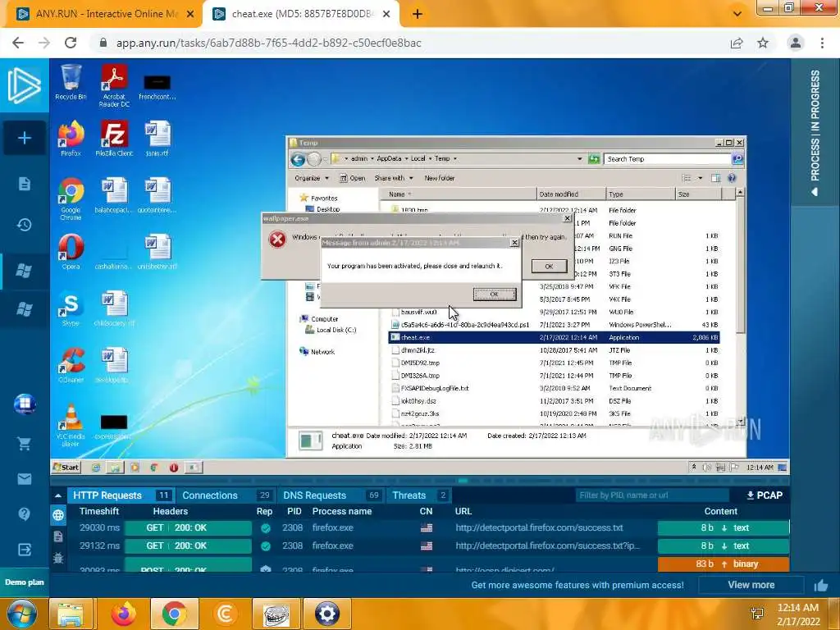Open the address bar history dropdown in Explorer
This screenshot has height=630, width=840.
coord(579,159)
